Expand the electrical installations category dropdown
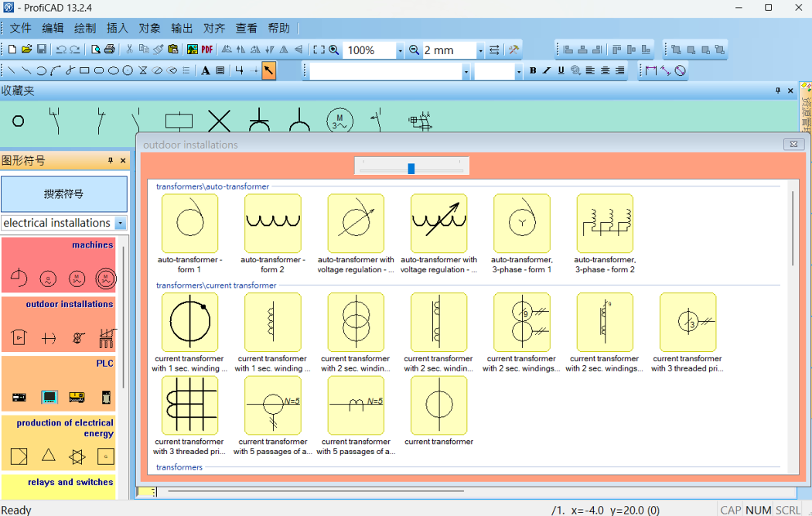The image size is (812, 516). pos(120,224)
